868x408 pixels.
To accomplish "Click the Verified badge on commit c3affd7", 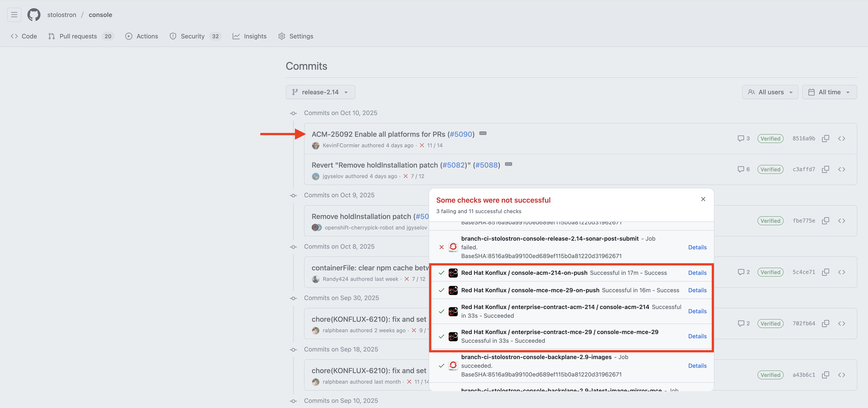I will (770, 169).
